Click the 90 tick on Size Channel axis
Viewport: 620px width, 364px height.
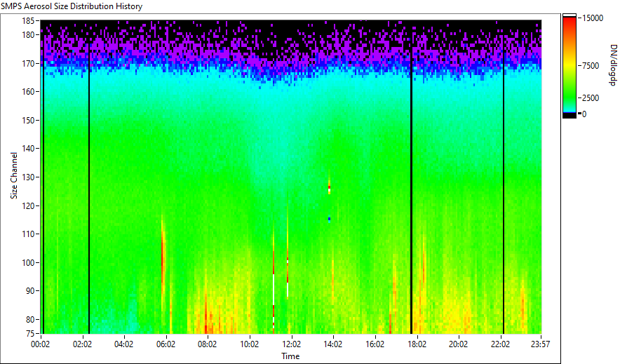point(30,291)
